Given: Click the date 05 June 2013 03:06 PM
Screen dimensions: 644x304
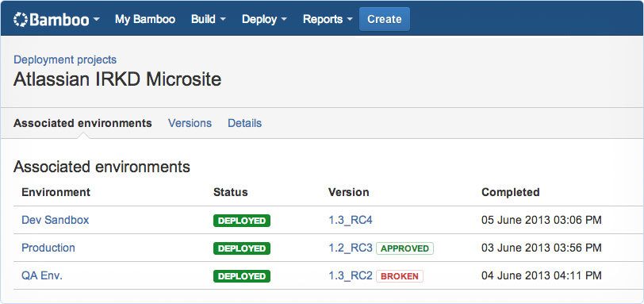Looking at the screenshot, I should (542, 221).
